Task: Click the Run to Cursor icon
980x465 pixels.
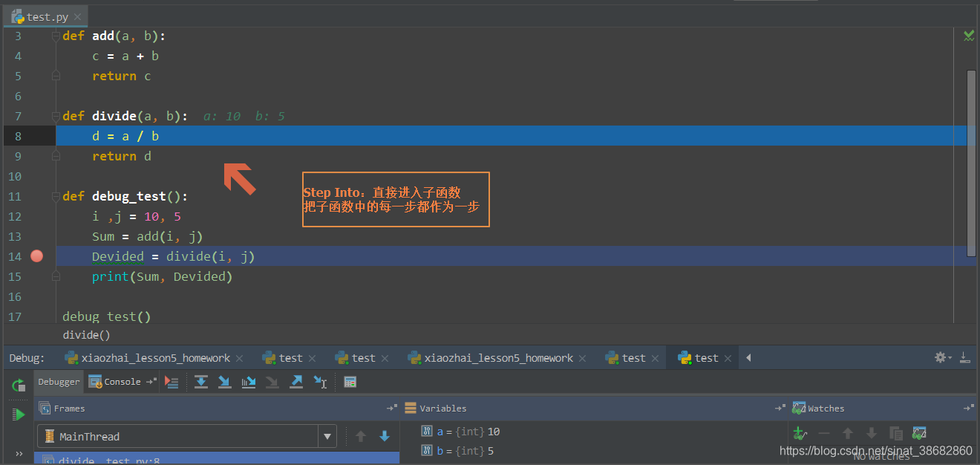Action: (320, 382)
